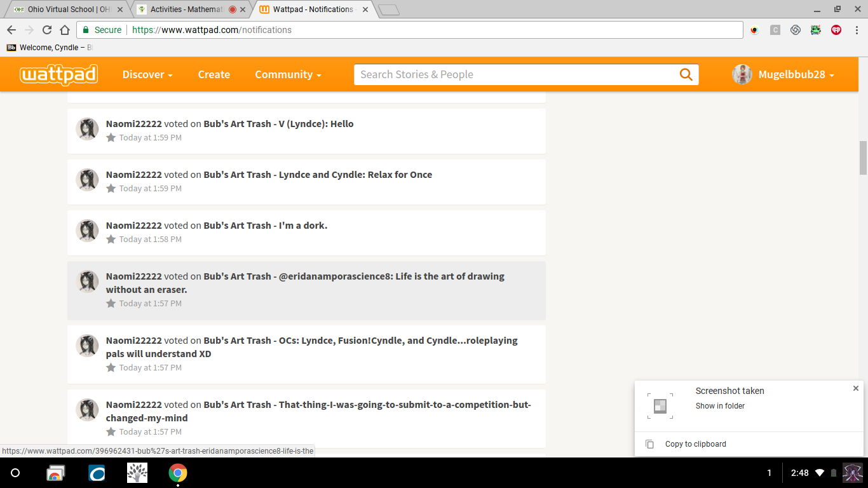Open the ChromeOS launcher circle
Screen dimensions: 868x488
[15, 473]
